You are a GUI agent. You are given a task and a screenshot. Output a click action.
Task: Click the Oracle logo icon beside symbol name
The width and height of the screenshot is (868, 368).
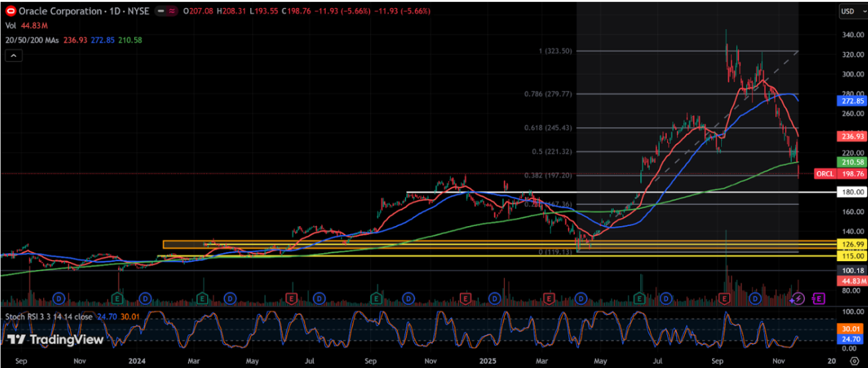tap(9, 11)
